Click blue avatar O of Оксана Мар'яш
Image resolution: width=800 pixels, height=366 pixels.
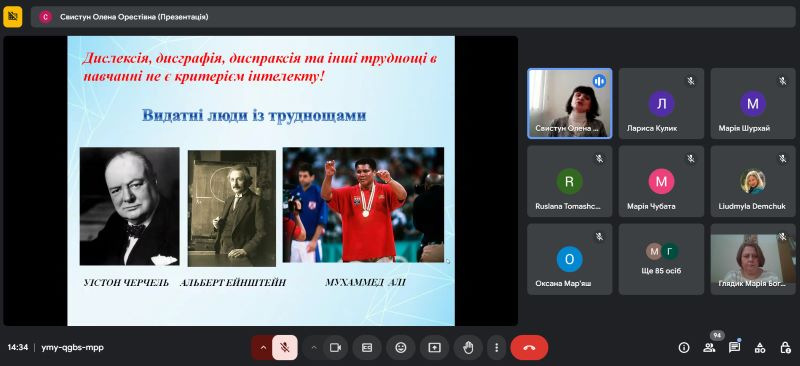[569, 259]
